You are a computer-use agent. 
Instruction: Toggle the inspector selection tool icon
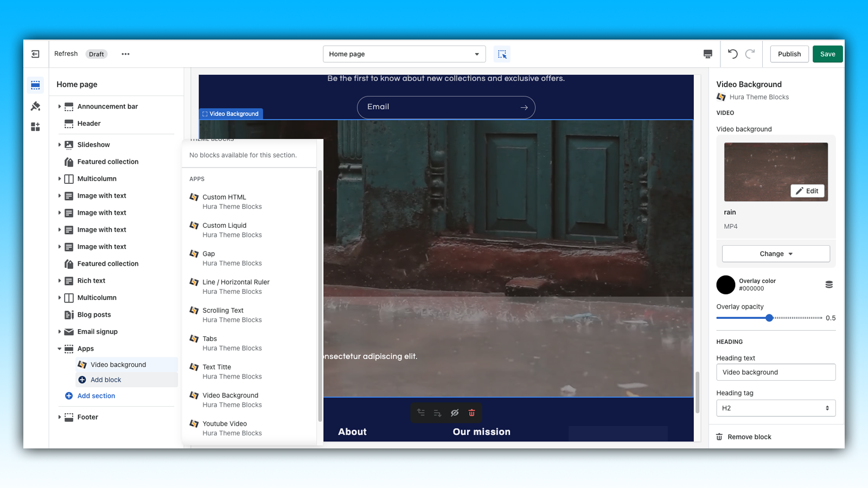502,54
